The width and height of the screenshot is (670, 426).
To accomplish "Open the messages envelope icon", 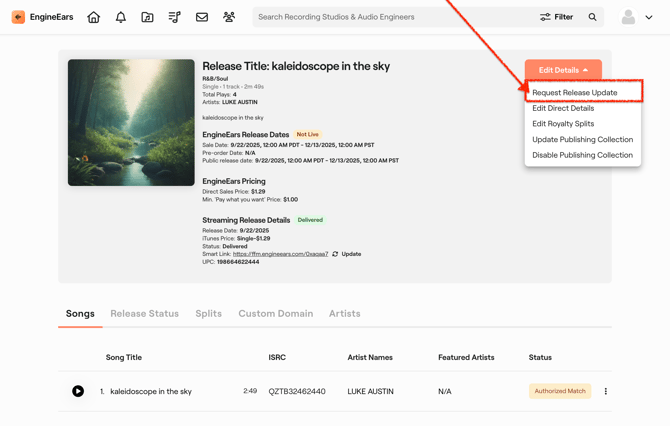I will point(202,17).
